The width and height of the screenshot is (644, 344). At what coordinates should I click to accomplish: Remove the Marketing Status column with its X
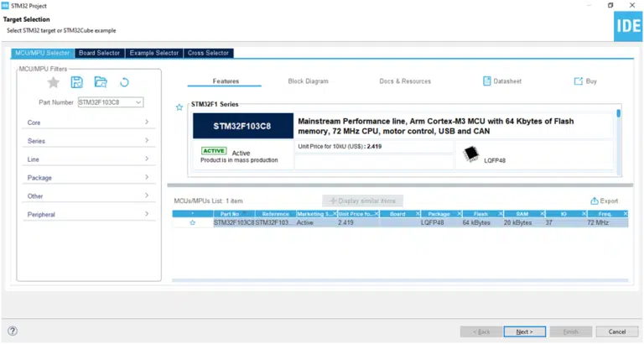(x=335, y=214)
